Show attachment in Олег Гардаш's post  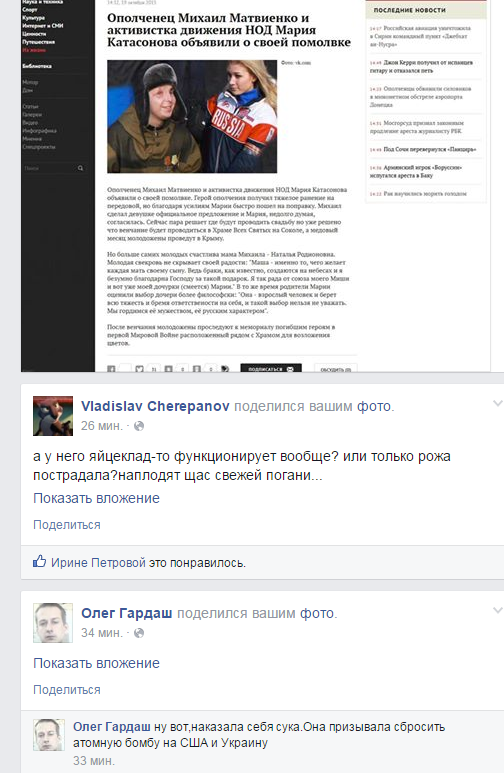click(x=96, y=664)
